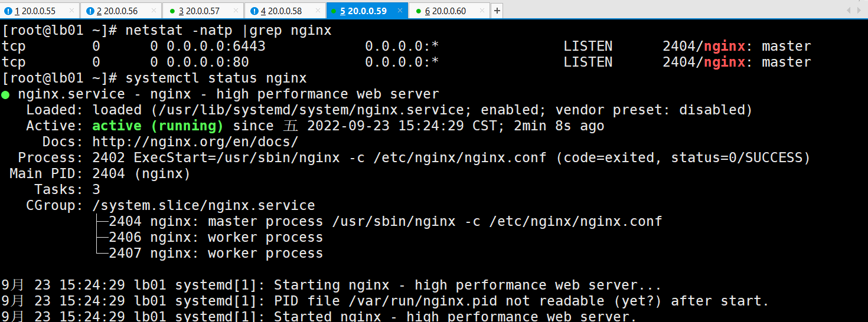Click LISTEN in the port 6443 row
This screenshot has height=322, width=868.
(588, 46)
